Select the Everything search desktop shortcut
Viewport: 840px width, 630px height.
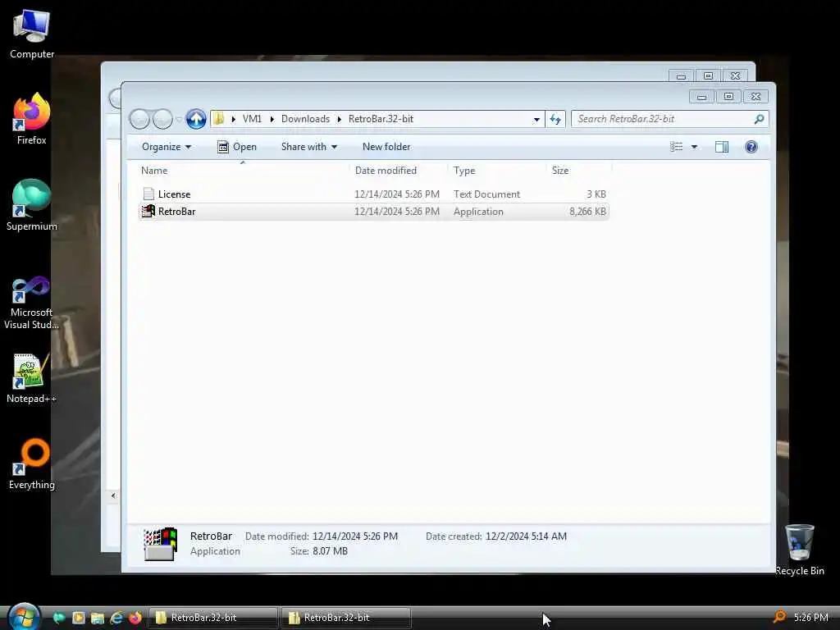tap(32, 464)
